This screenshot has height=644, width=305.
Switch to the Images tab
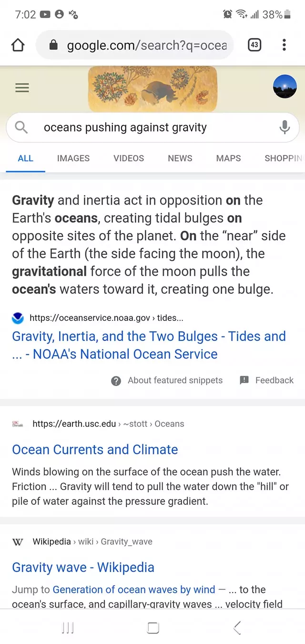click(x=73, y=158)
